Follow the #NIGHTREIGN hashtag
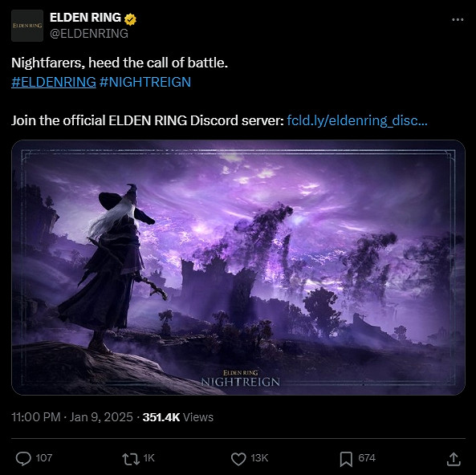Viewport: 476px width, 475px height. [x=145, y=82]
